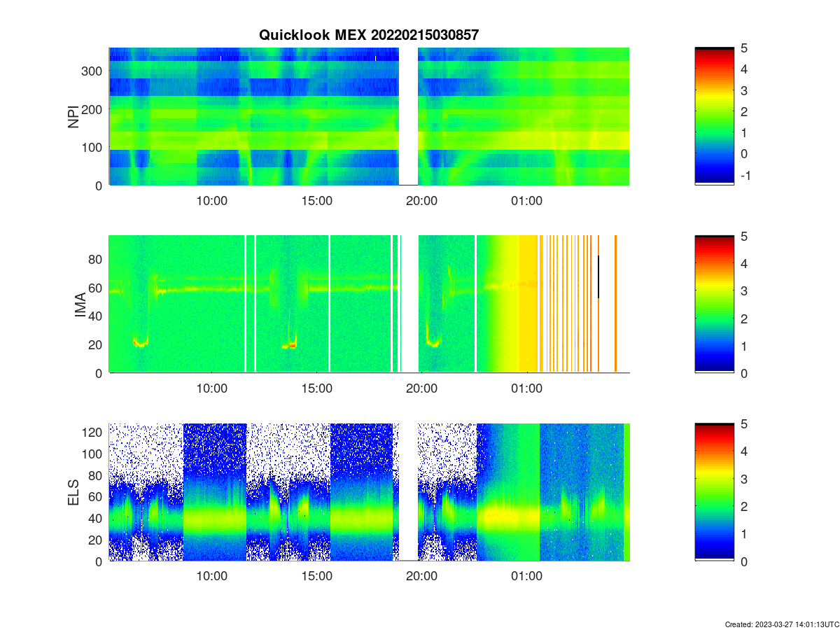Click "10:00" tick under the IMA plot
This screenshot has width=840, height=630.
click(211, 388)
